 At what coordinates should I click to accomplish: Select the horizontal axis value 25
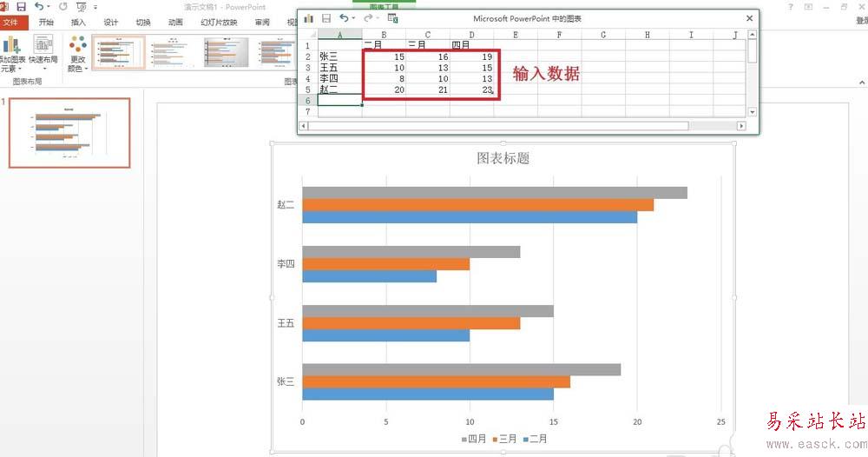click(720, 422)
